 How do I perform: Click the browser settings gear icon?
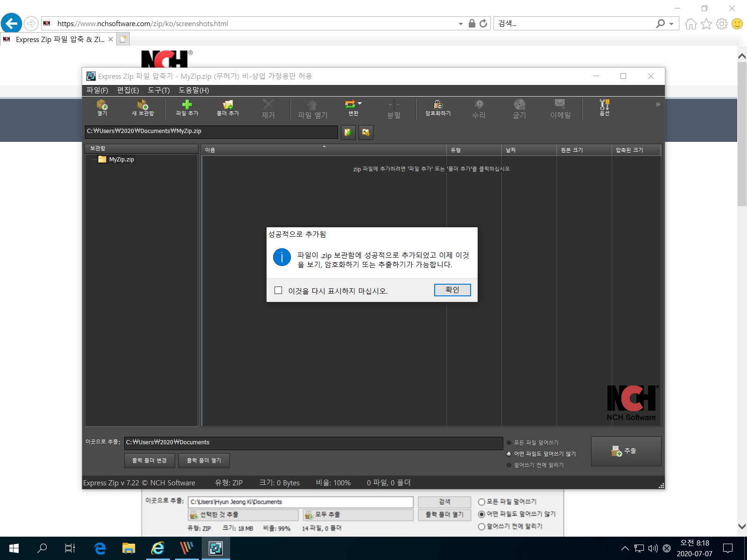coord(722,24)
